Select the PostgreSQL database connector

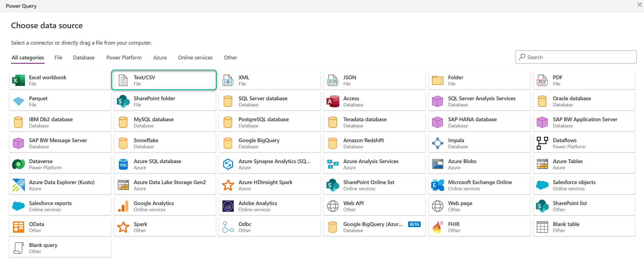(x=270, y=122)
